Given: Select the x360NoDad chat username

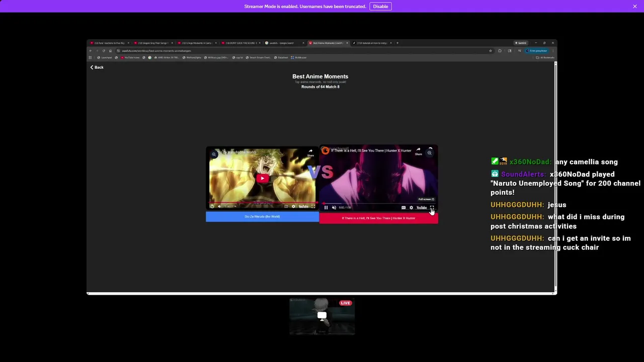Looking at the screenshot, I should [x=530, y=162].
